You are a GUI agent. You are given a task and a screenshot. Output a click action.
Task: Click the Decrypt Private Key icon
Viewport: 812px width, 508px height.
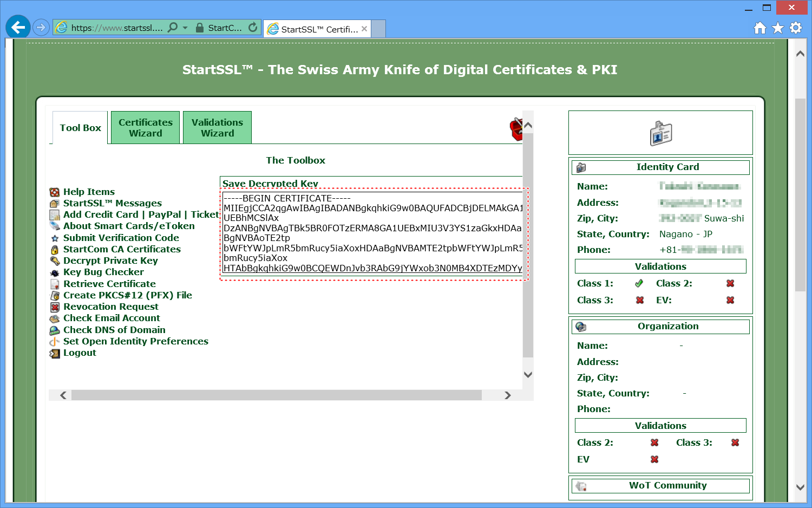[55, 261]
